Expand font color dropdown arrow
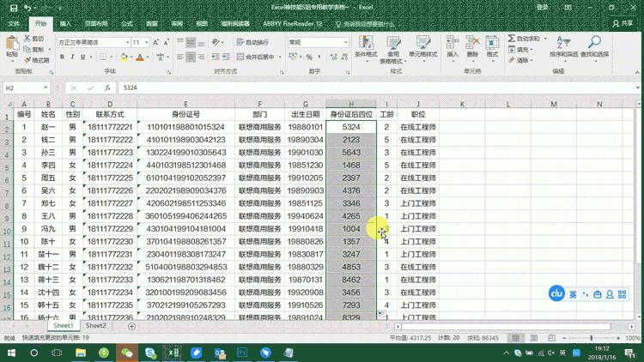 (148, 57)
